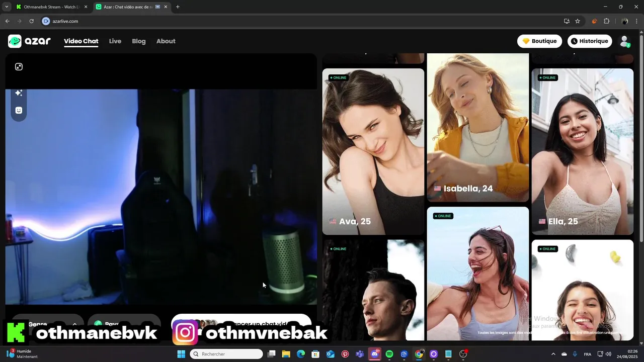Shrink the video panel with the collapse icon
Image resolution: width=644 pixels, height=362 pixels.
coord(19,67)
